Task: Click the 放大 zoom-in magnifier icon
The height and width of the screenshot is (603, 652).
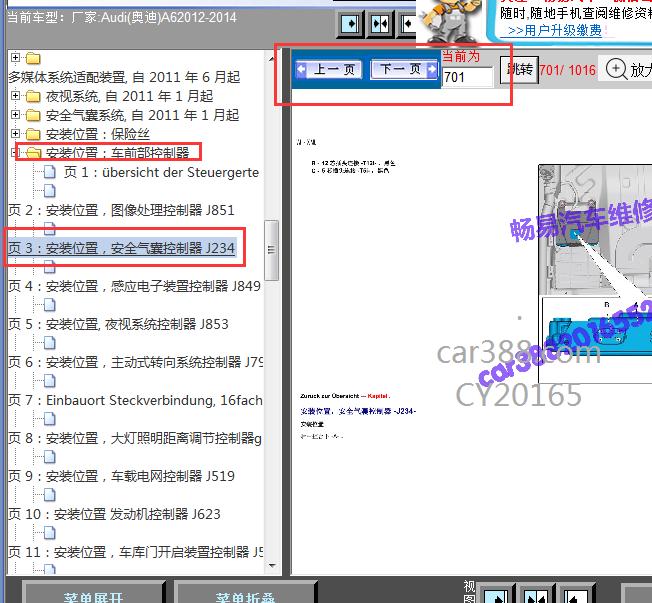Action: pos(616,69)
